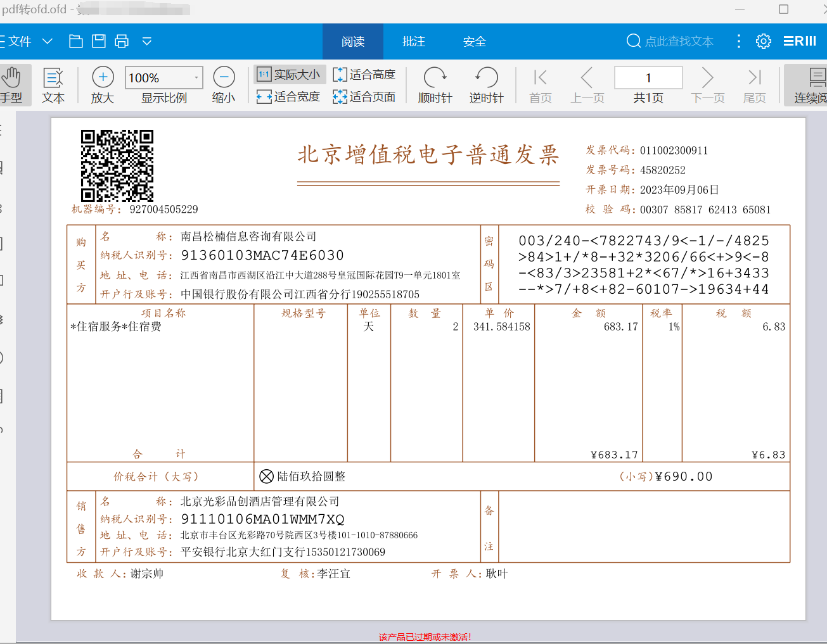Expand the 文件 dropdown chevron
This screenshot has width=827, height=644.
click(48, 42)
